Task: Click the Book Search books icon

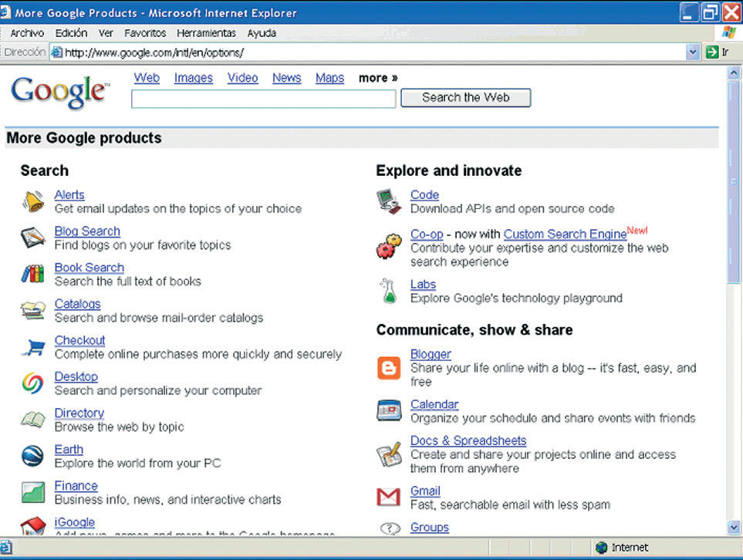Action: (32, 274)
